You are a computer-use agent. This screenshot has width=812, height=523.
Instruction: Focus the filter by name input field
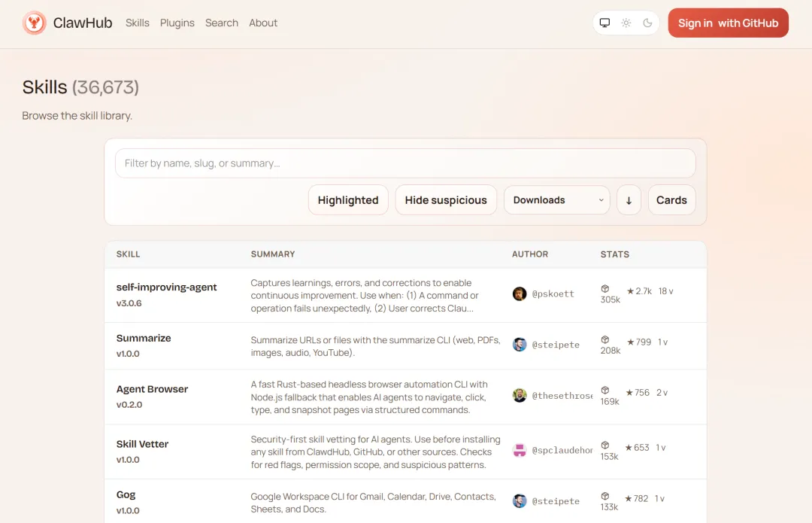405,163
